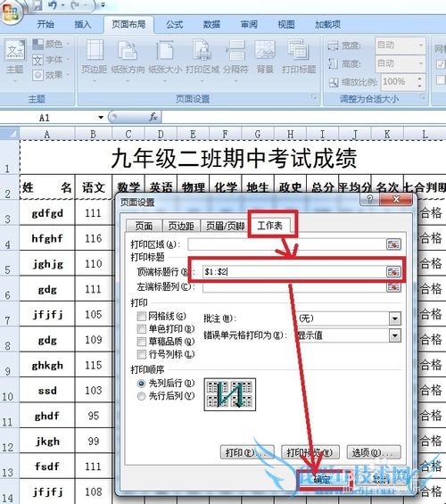Open the Name Box dropdown arrow
This screenshot has height=504, width=446.
coord(101,118)
